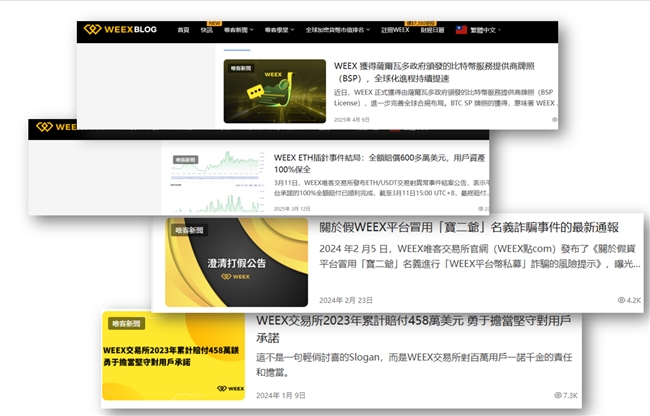Open the 繁體中文 language dropdown
The image size is (650, 416).
485,30
